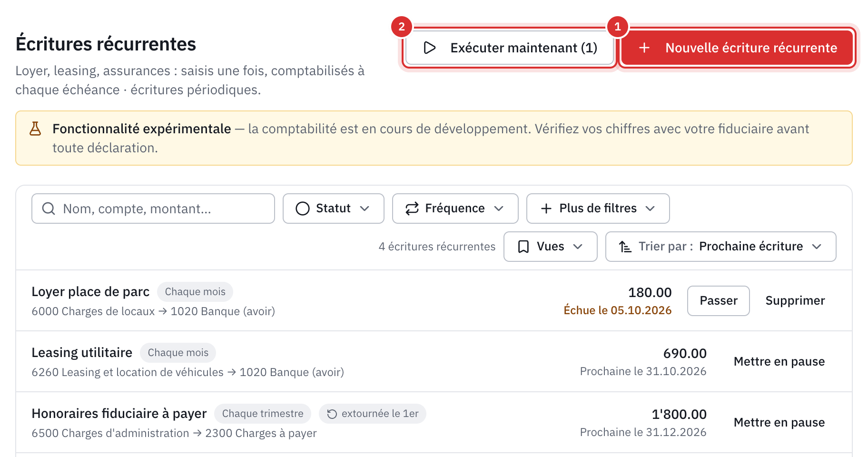This screenshot has width=868, height=457.
Task: Click the play icon in Exécuter maintenant
Action: (x=430, y=48)
